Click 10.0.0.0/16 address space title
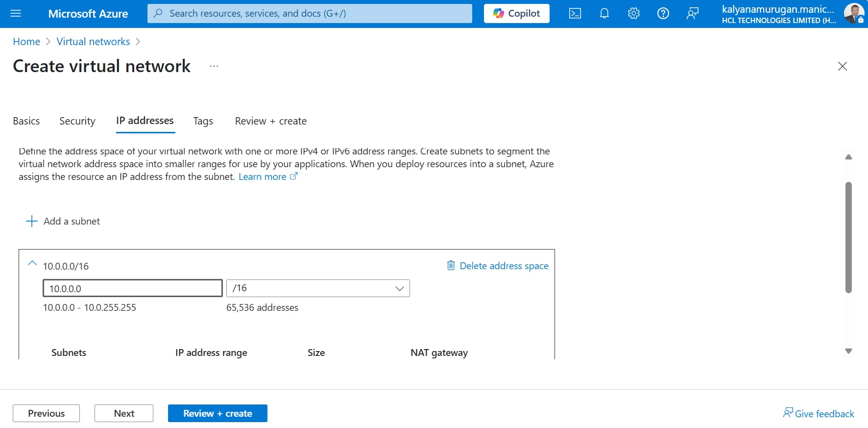 [66, 266]
